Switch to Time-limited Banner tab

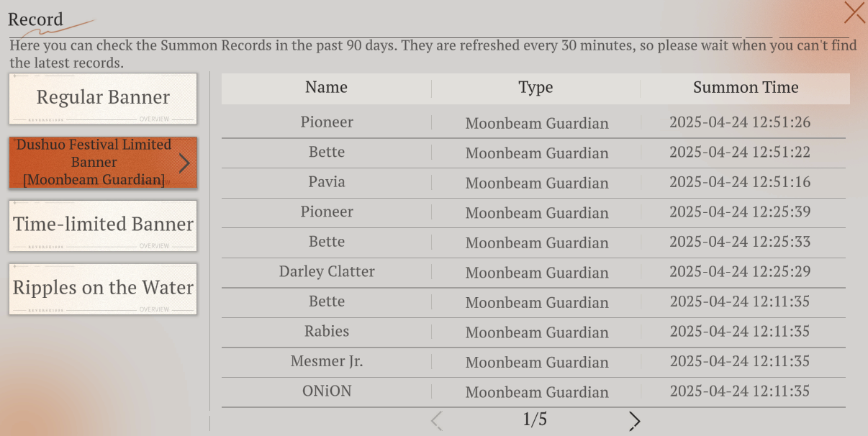point(103,225)
